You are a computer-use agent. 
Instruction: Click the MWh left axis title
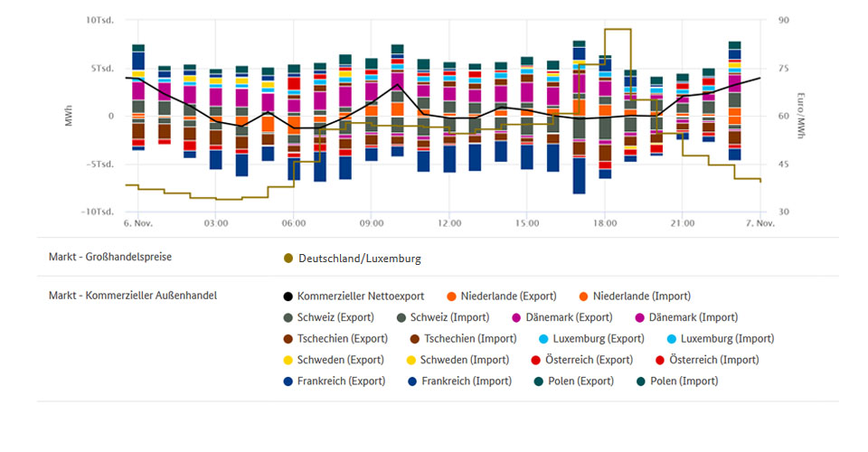click(x=69, y=117)
